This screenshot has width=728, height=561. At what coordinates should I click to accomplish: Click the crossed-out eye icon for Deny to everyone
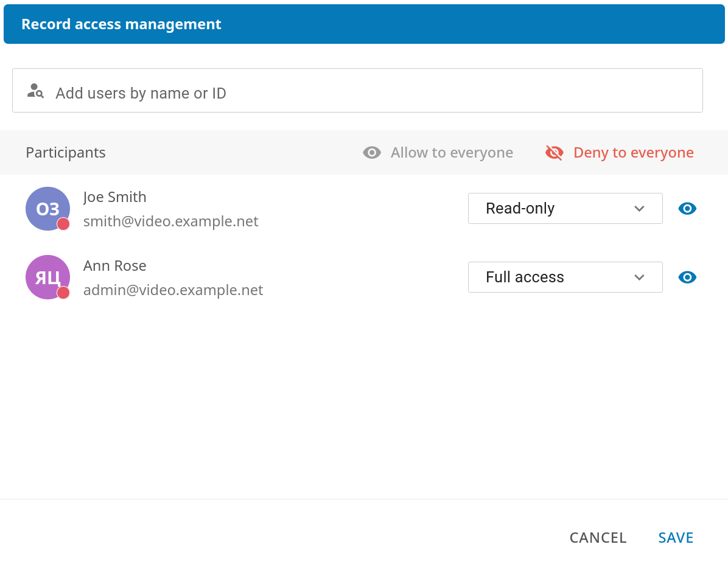click(x=554, y=153)
